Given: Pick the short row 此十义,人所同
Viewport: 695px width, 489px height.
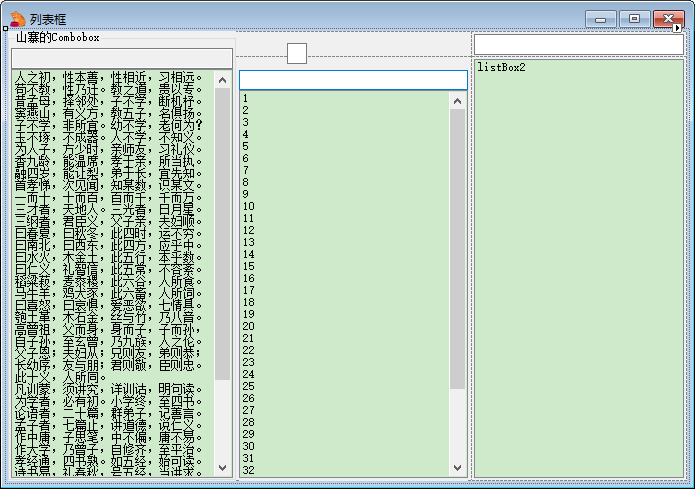Looking at the screenshot, I should click(113, 377).
